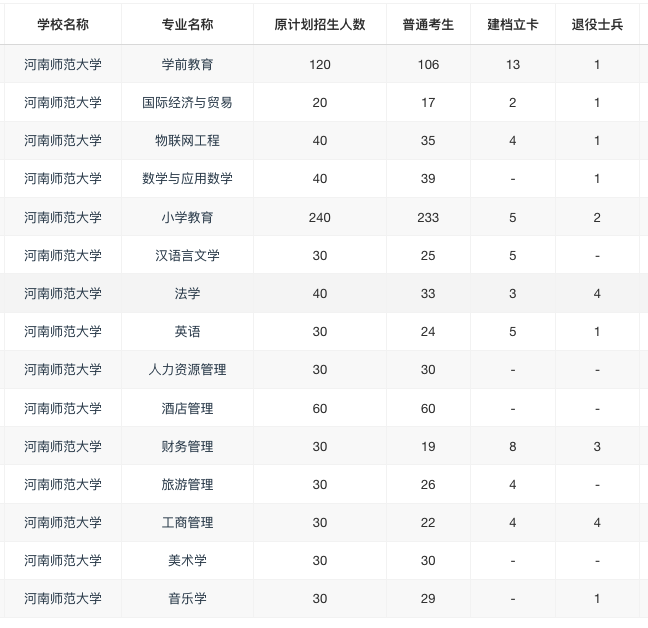Select the 物联网工程 major cell
Image resolution: width=648 pixels, height=628 pixels.
coord(187,140)
